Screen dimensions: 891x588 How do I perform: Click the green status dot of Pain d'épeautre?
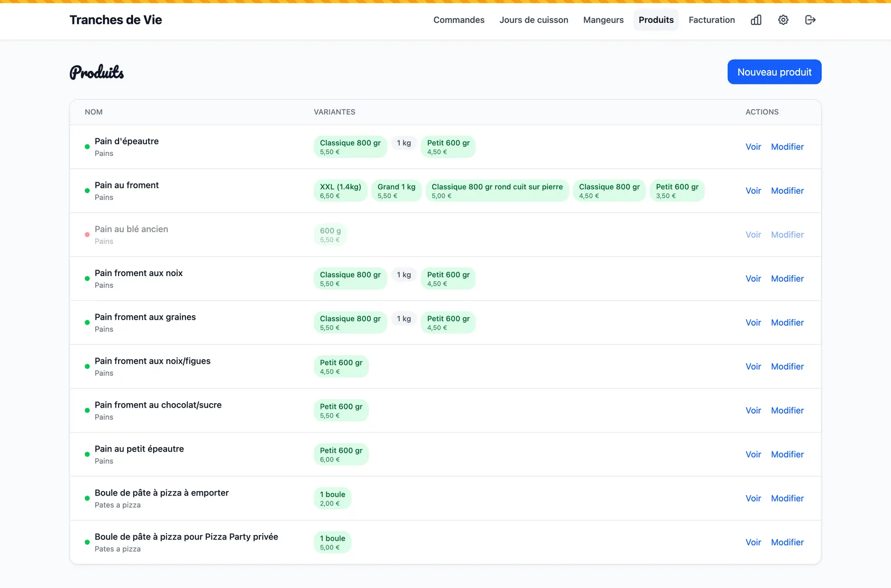pos(87,147)
